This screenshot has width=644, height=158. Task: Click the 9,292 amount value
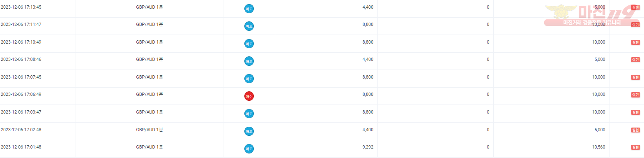(368, 147)
